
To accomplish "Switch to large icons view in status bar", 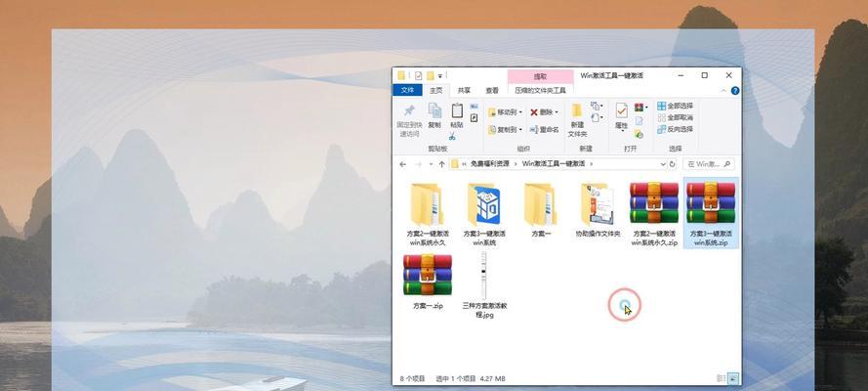I will coord(733,378).
